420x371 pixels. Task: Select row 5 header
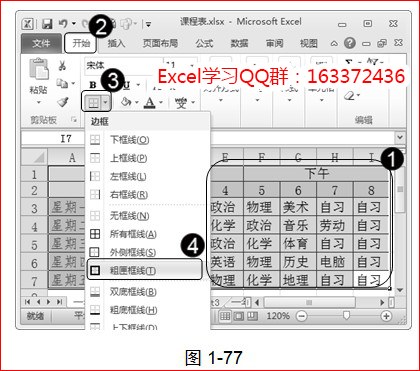pyautogui.click(x=35, y=245)
